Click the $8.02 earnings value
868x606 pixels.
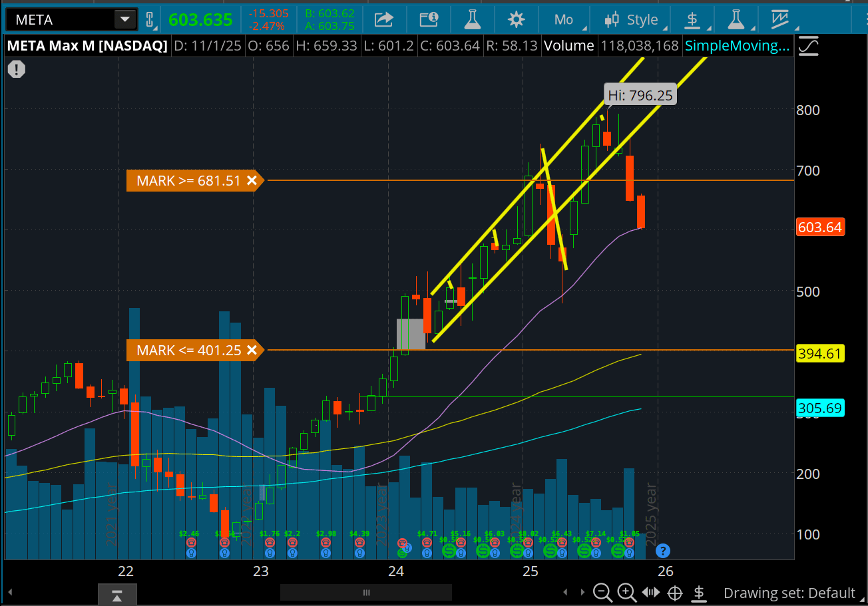point(528,533)
